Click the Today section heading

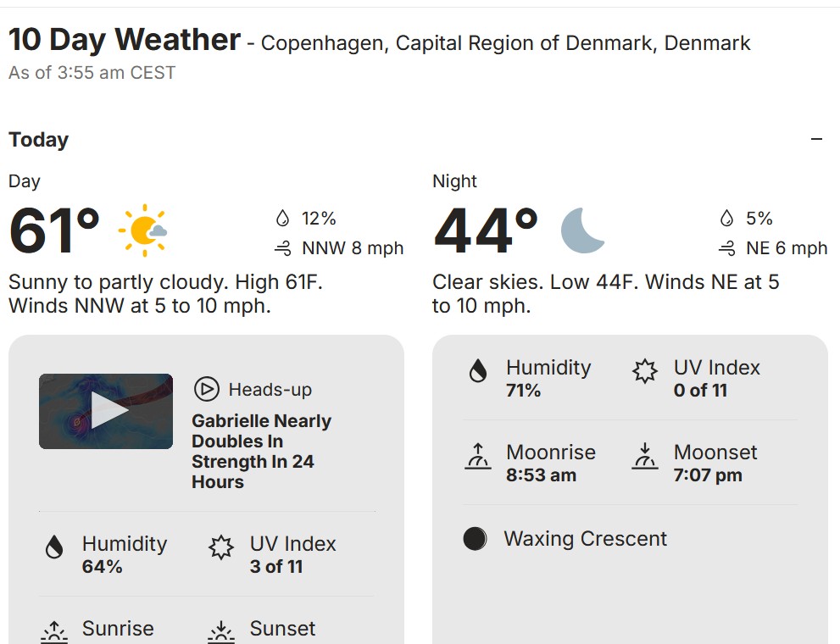point(39,140)
